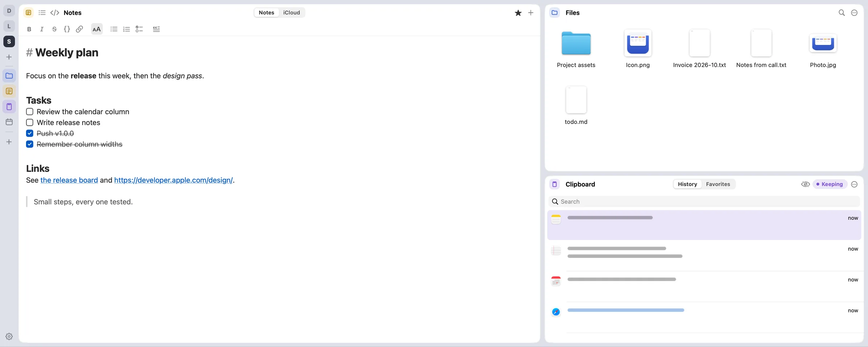Image resolution: width=868 pixels, height=347 pixels.
Task: Star the current note as favorite
Action: point(518,13)
